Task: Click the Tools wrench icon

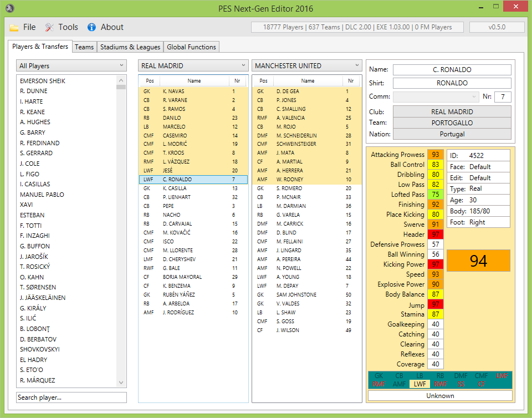Action: (x=49, y=27)
